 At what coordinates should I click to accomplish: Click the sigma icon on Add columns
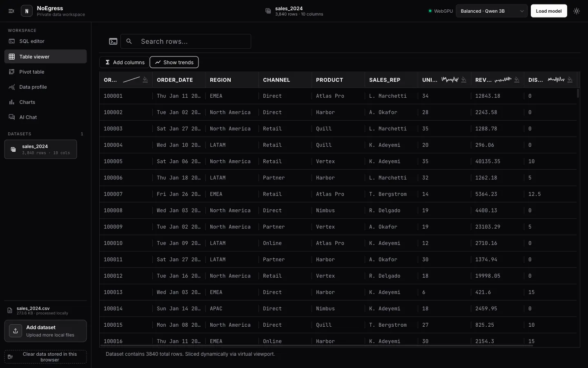pyautogui.click(x=107, y=62)
